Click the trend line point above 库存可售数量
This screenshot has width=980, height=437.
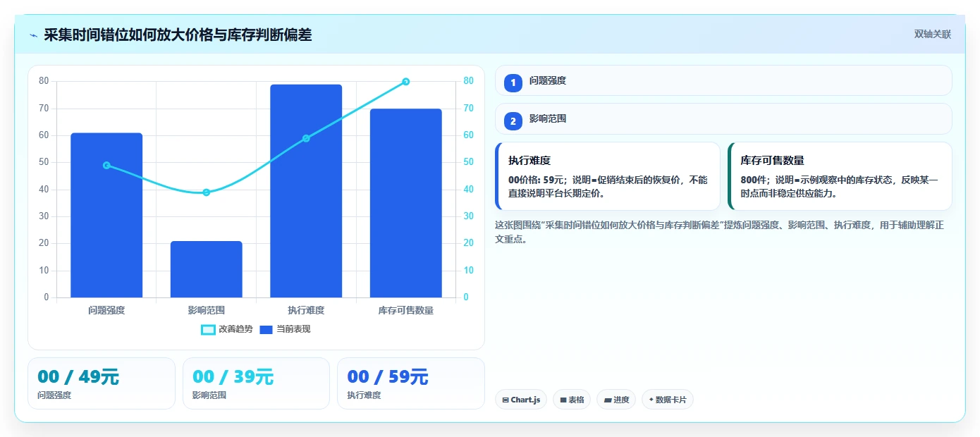click(x=406, y=82)
